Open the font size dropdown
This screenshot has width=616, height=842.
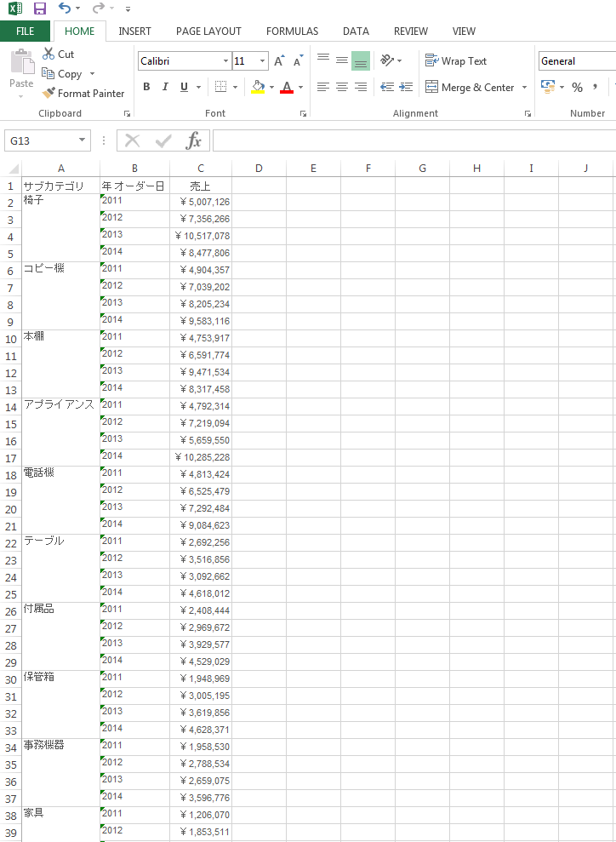point(262,61)
